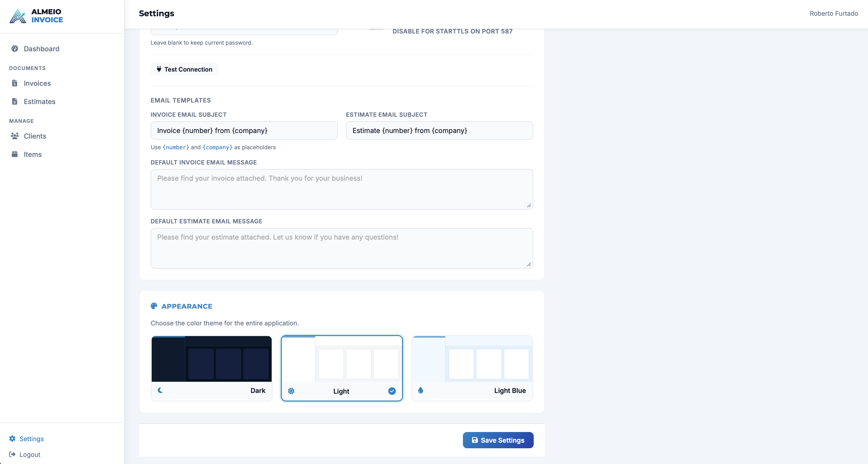Click the sun icon on Light theme
This screenshot has height=464, width=868.
click(291, 391)
